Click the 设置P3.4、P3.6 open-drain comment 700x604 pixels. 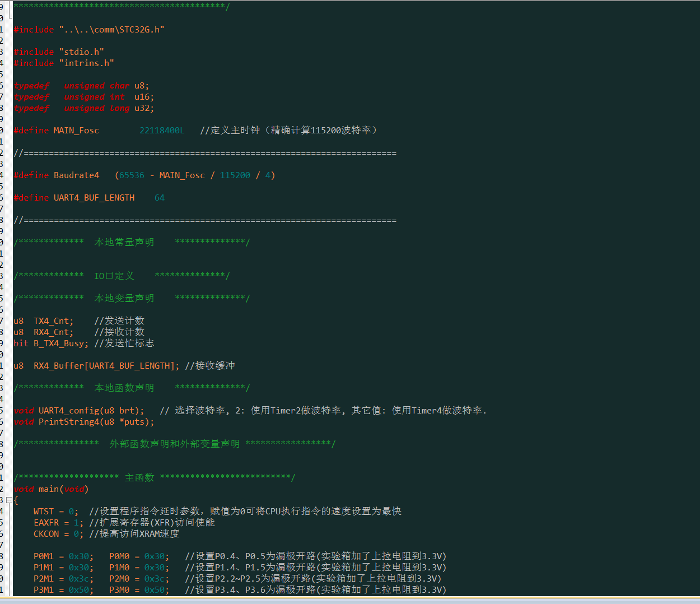pos(316,589)
